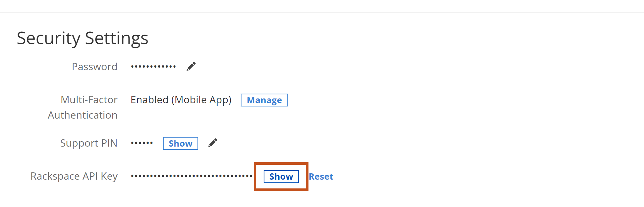This screenshot has width=644, height=207.
Task: Click the Security Settings heading
Action: tap(83, 38)
